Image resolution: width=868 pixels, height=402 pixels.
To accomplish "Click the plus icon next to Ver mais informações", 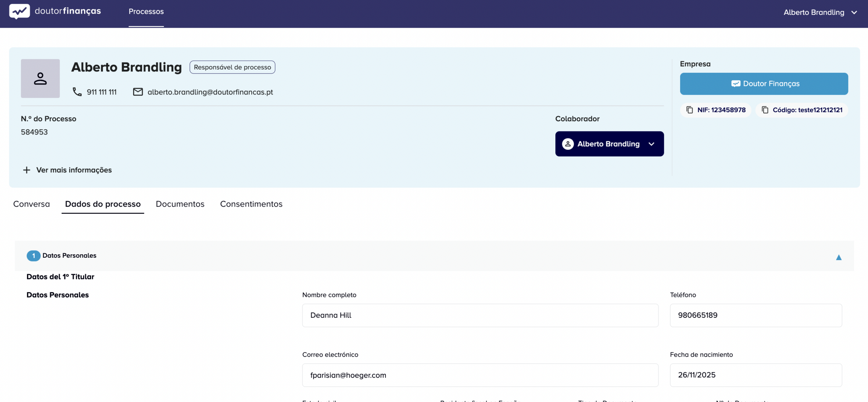I will 27,170.
